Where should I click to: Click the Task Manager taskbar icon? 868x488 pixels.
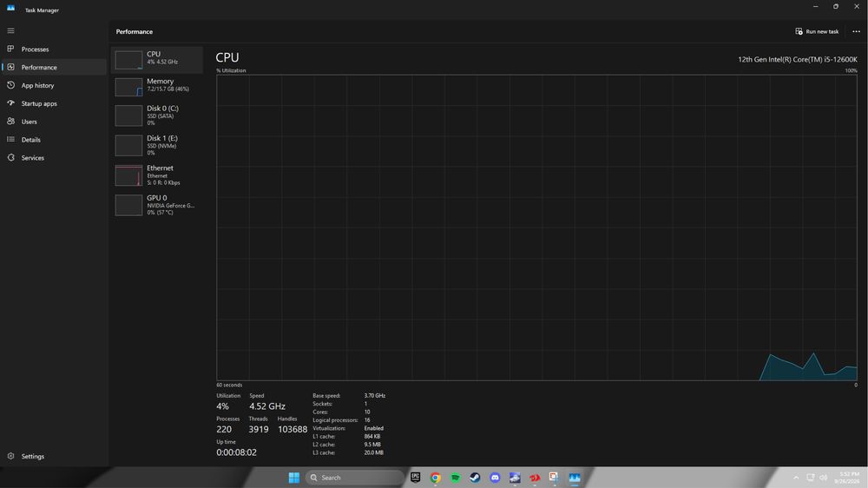coord(575,478)
